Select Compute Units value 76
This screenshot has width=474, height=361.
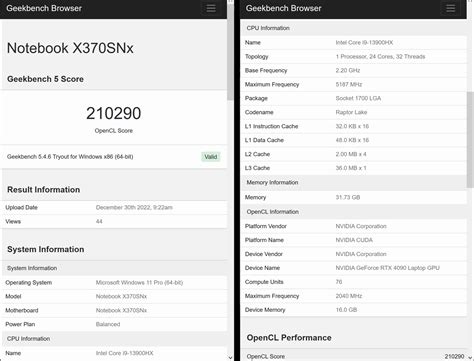(339, 282)
